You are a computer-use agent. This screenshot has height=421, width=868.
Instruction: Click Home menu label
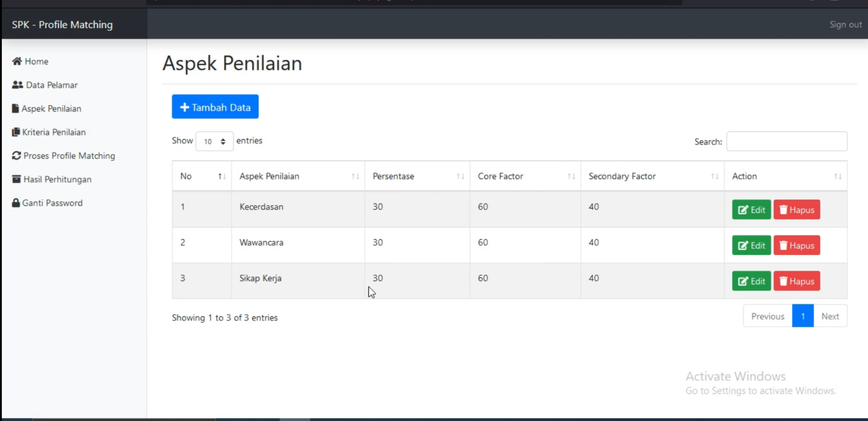click(37, 61)
